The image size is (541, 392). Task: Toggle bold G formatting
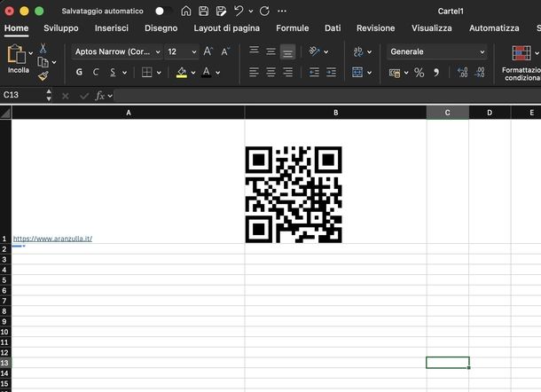point(79,72)
